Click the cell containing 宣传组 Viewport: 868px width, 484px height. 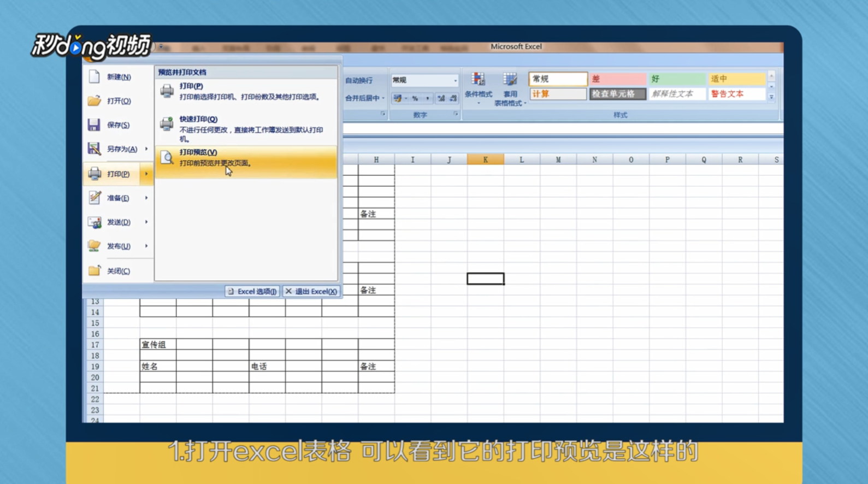pyautogui.click(x=158, y=345)
